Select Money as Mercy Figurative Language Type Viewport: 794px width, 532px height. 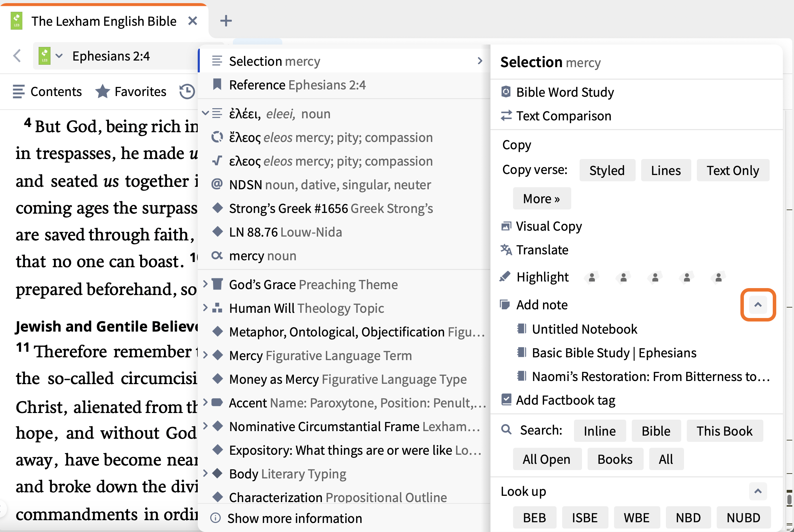(344, 379)
